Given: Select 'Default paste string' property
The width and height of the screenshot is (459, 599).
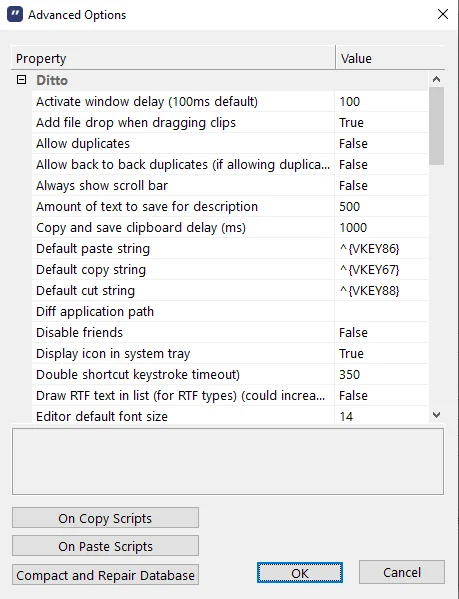Looking at the screenshot, I should tap(183, 249).
